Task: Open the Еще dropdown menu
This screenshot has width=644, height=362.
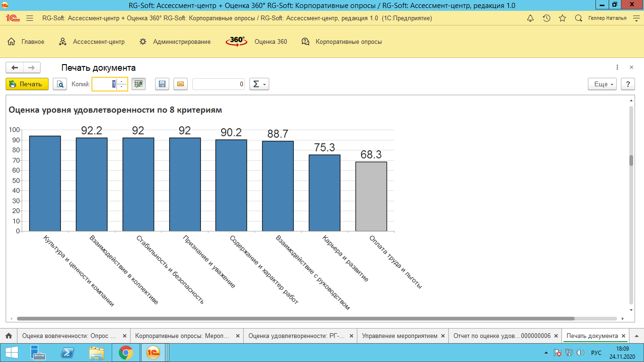Action: coord(603,84)
